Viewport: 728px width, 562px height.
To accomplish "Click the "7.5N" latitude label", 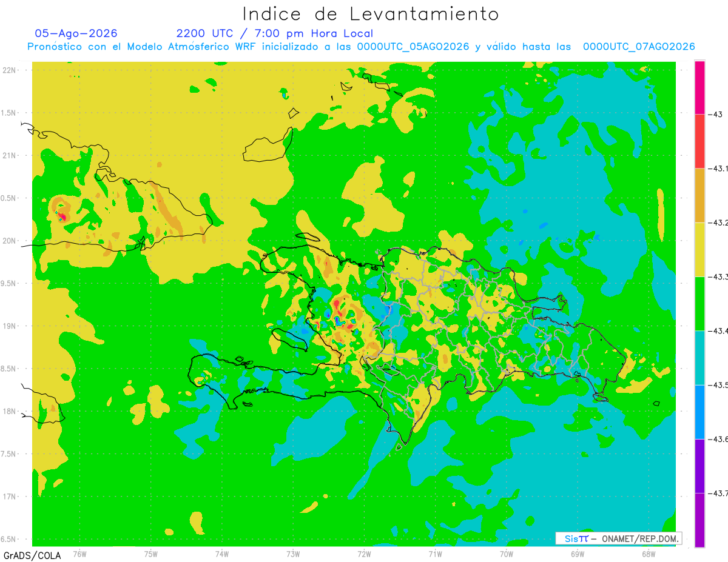I will point(9,454).
